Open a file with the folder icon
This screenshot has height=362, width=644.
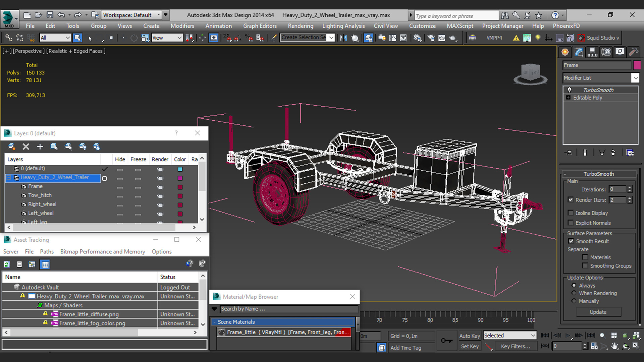(39, 15)
